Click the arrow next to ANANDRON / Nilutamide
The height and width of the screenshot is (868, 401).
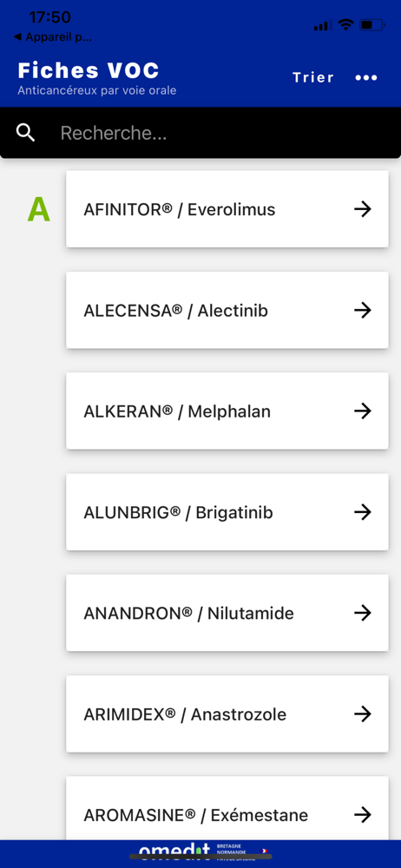coord(363,613)
